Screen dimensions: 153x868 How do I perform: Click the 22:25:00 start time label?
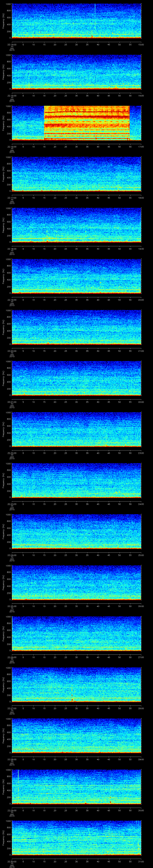tap(12, 606)
